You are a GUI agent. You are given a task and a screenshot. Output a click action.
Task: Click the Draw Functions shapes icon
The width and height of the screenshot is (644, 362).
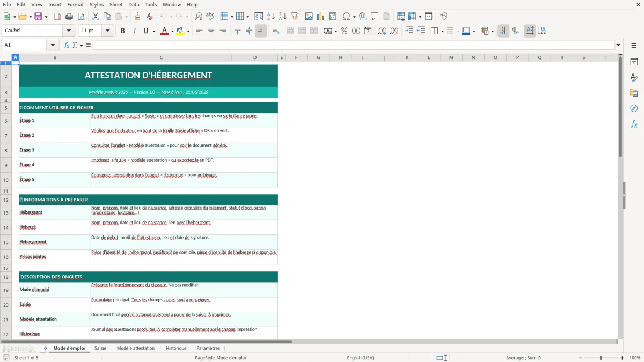443,17
